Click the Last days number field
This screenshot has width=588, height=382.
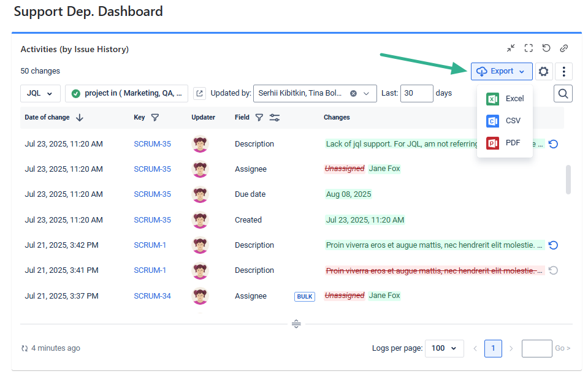click(x=416, y=93)
